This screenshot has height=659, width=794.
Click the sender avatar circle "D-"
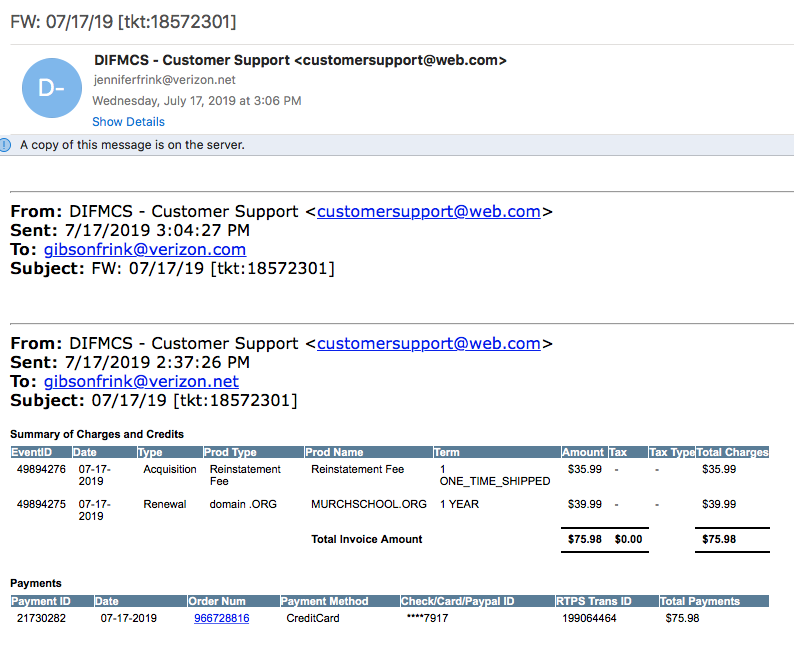[51, 87]
